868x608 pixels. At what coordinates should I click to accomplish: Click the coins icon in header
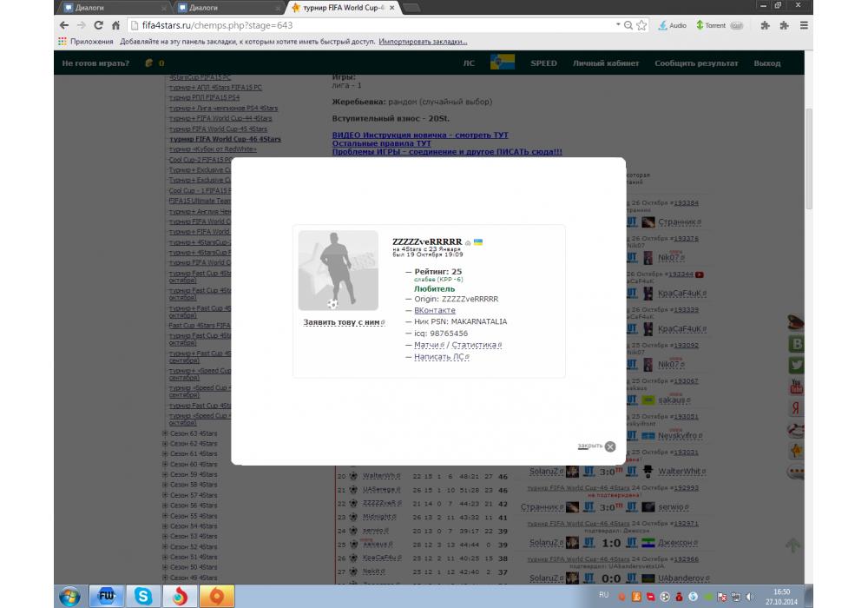(x=148, y=63)
